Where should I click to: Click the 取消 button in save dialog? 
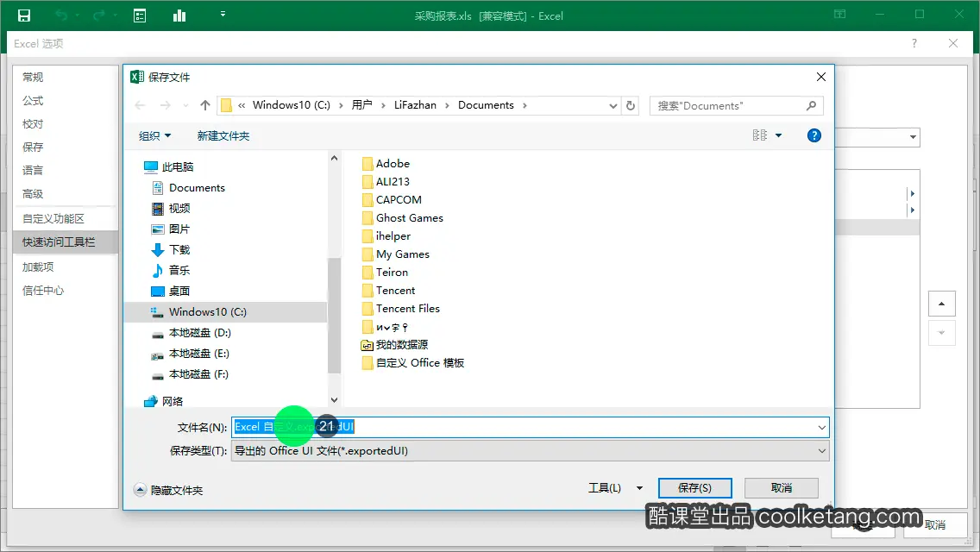(x=782, y=487)
